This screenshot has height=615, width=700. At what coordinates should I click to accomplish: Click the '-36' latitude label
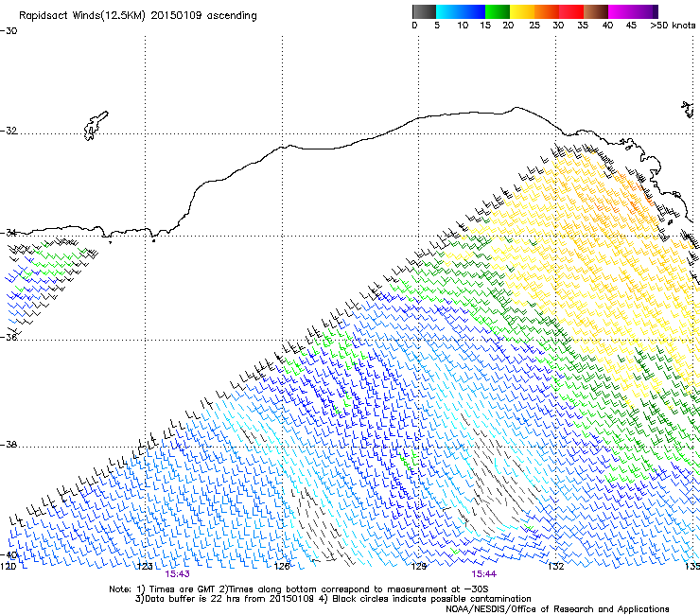point(9,337)
